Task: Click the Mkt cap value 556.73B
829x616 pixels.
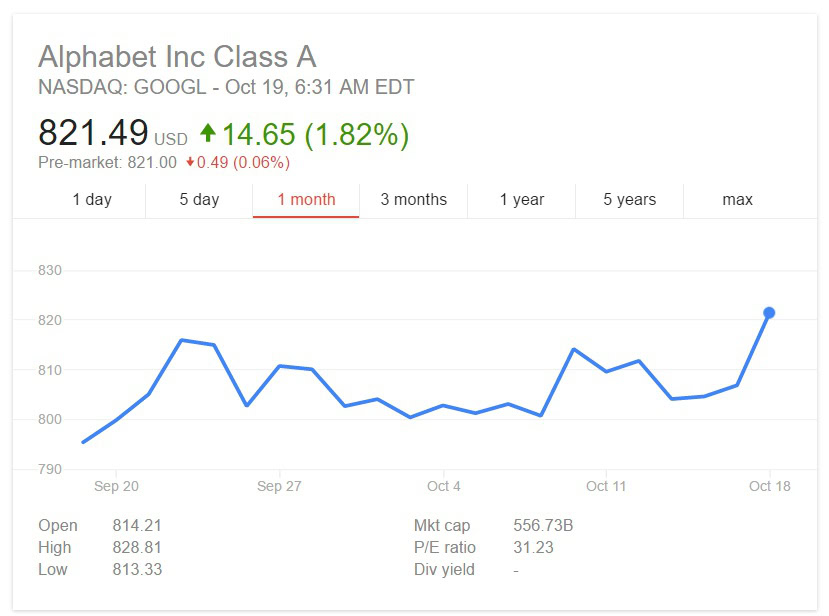Action: coord(543,526)
